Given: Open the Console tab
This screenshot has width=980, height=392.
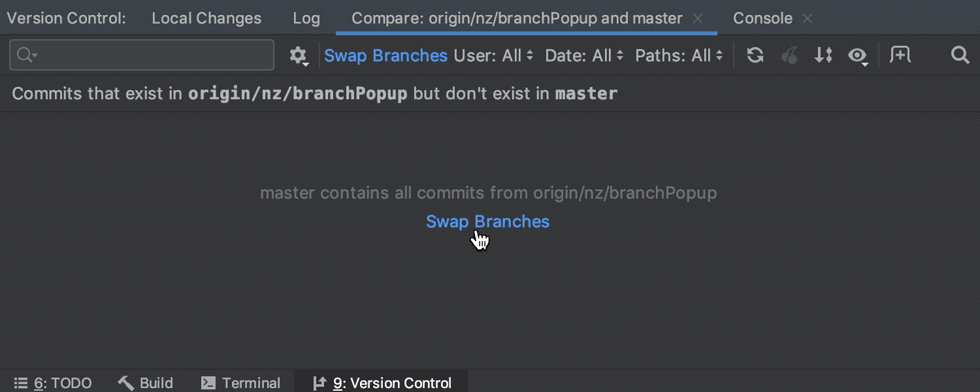Looking at the screenshot, I should (x=762, y=18).
